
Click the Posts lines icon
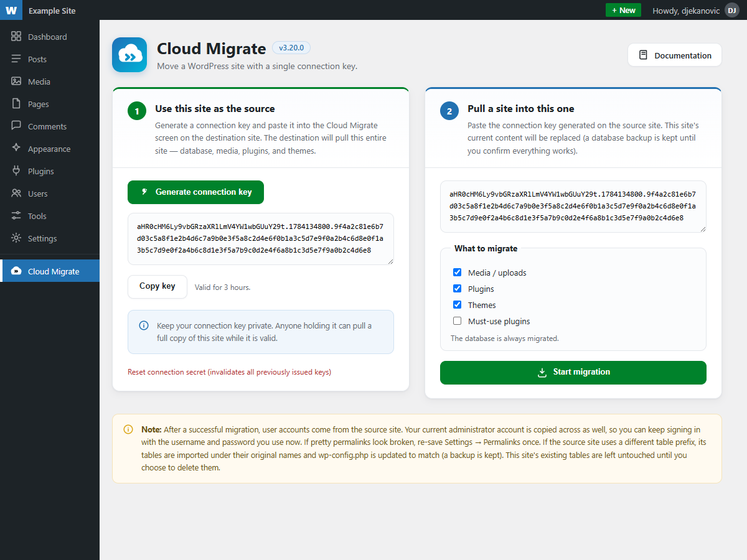point(16,59)
